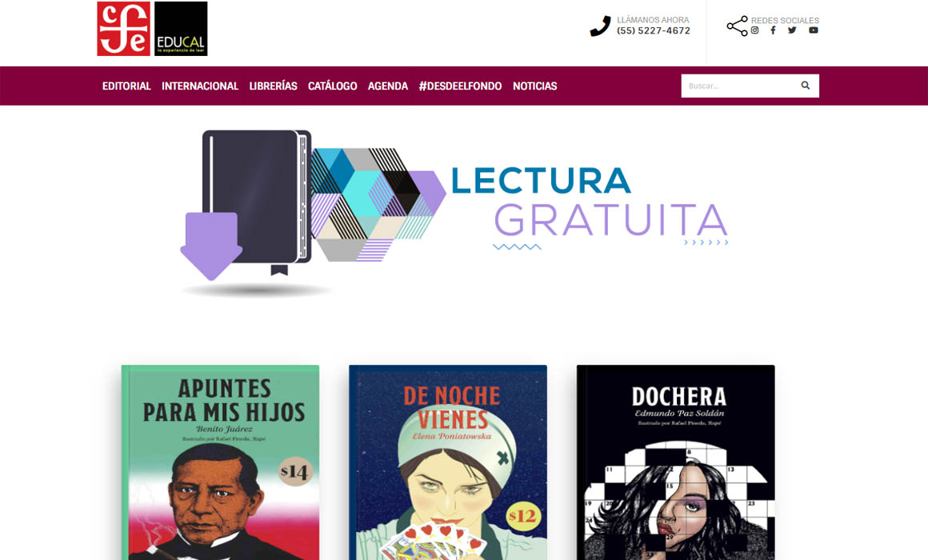Click the phone handset icon
The height and width of the screenshot is (560, 928).
(x=600, y=26)
